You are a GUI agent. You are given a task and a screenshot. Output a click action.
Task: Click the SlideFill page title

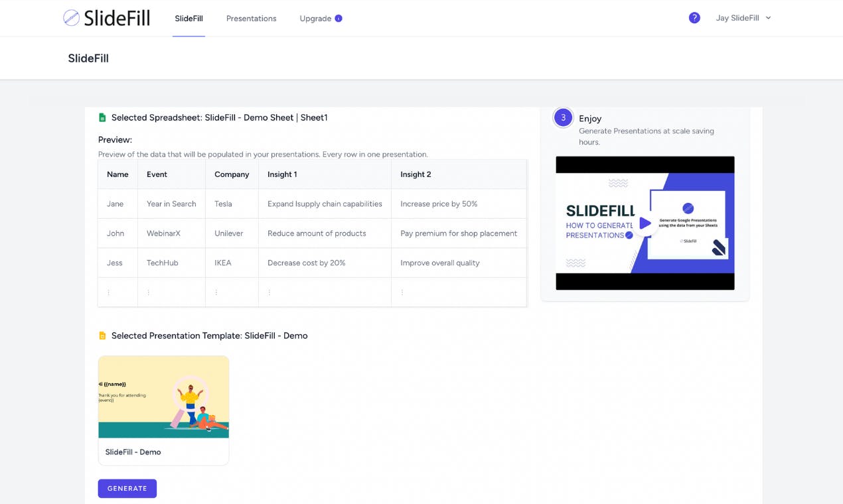[x=88, y=58]
